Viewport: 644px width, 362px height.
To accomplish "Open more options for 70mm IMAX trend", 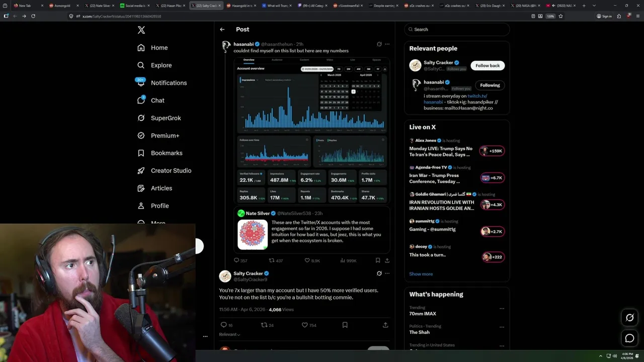I will [502, 309].
